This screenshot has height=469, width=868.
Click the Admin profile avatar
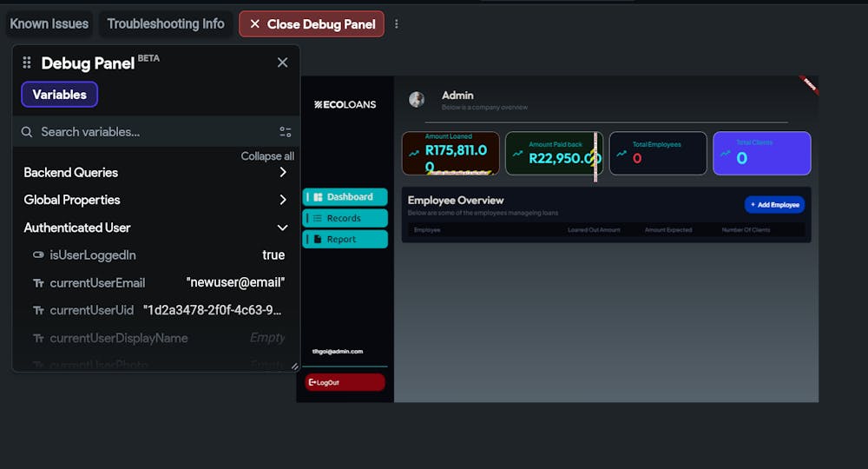(x=417, y=100)
